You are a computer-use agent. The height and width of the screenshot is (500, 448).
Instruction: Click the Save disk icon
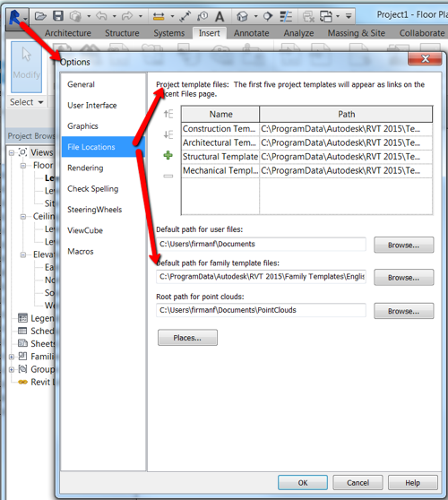[x=58, y=15]
